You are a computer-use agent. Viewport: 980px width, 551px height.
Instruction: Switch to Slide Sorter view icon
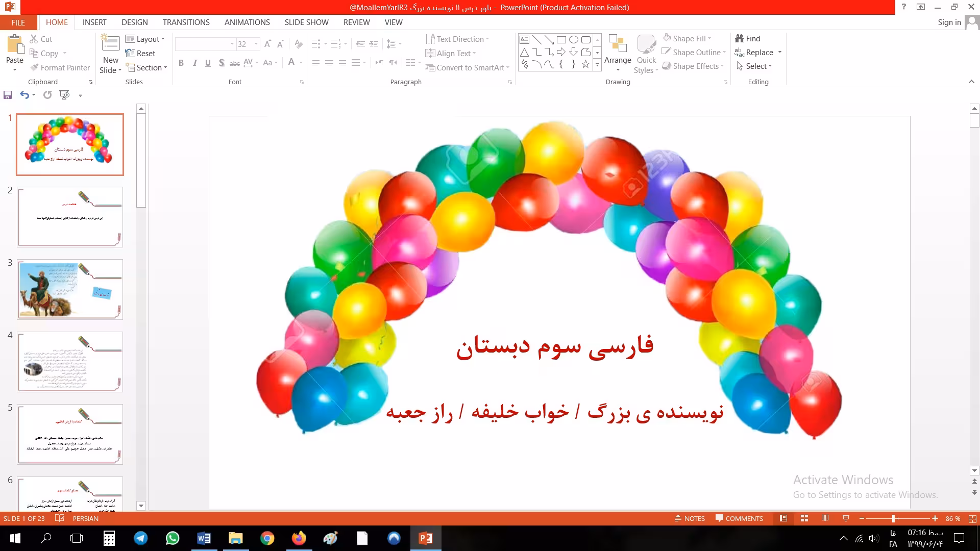804,518
